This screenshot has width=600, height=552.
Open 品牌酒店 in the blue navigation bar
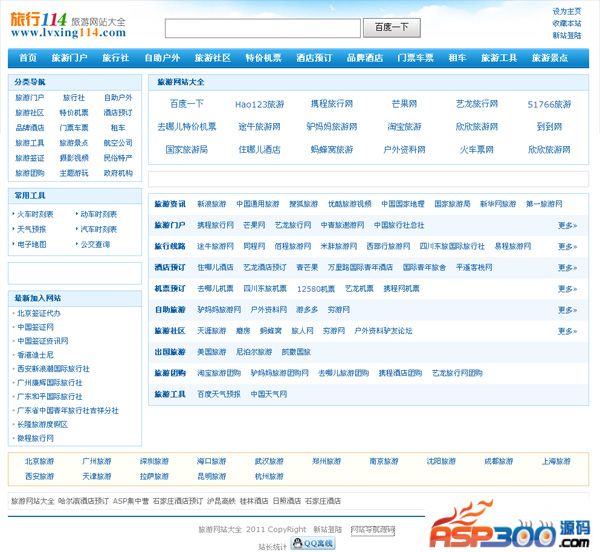pos(365,58)
